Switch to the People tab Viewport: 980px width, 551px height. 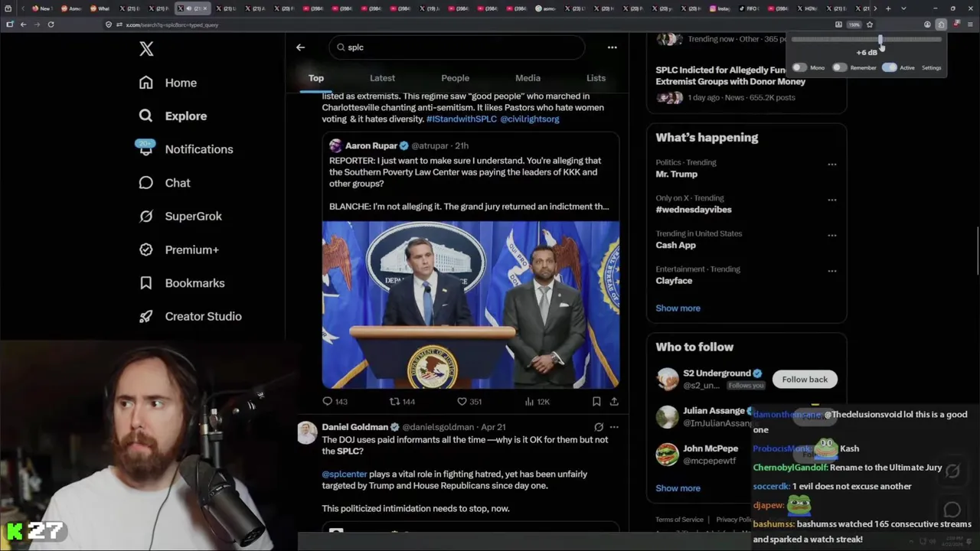click(455, 78)
